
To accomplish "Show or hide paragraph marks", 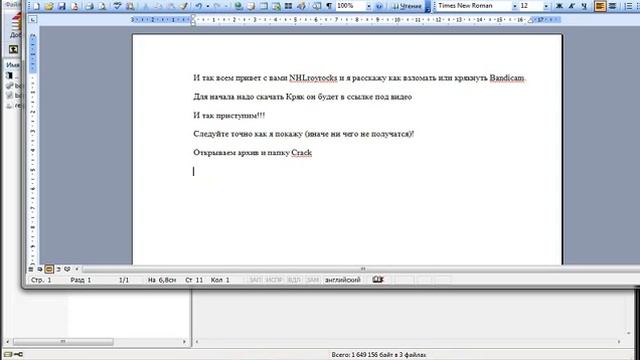I will pyautogui.click(x=329, y=6).
